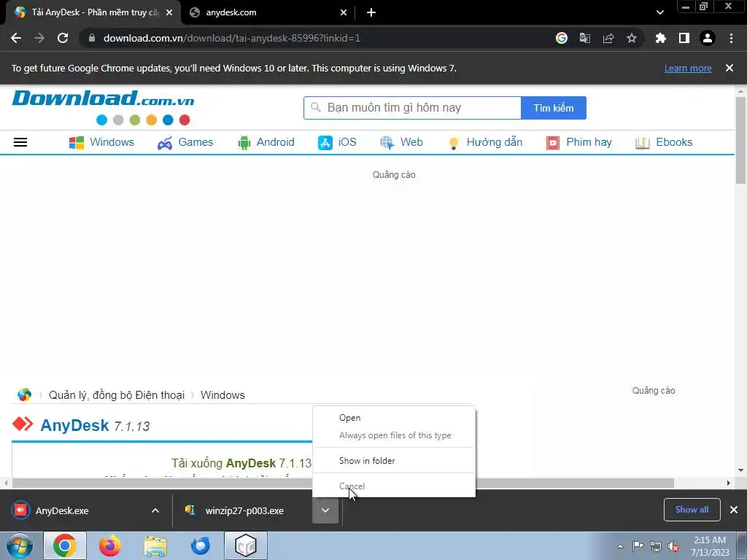The width and height of the screenshot is (747, 560).
Task: Dismiss the Windows 7 update notice
Action: pos(729,68)
